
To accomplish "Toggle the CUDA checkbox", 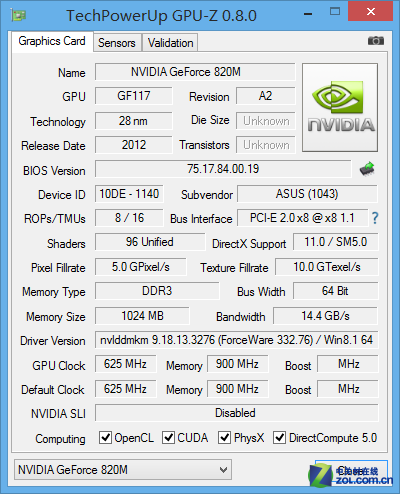I will click(168, 437).
